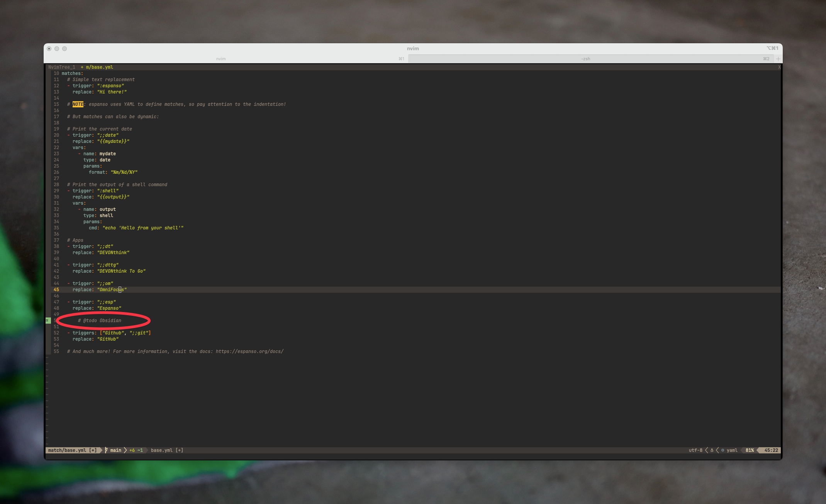Image resolution: width=826 pixels, height=504 pixels.
Task: Click the new terminal tab plus icon
Action: (778, 59)
